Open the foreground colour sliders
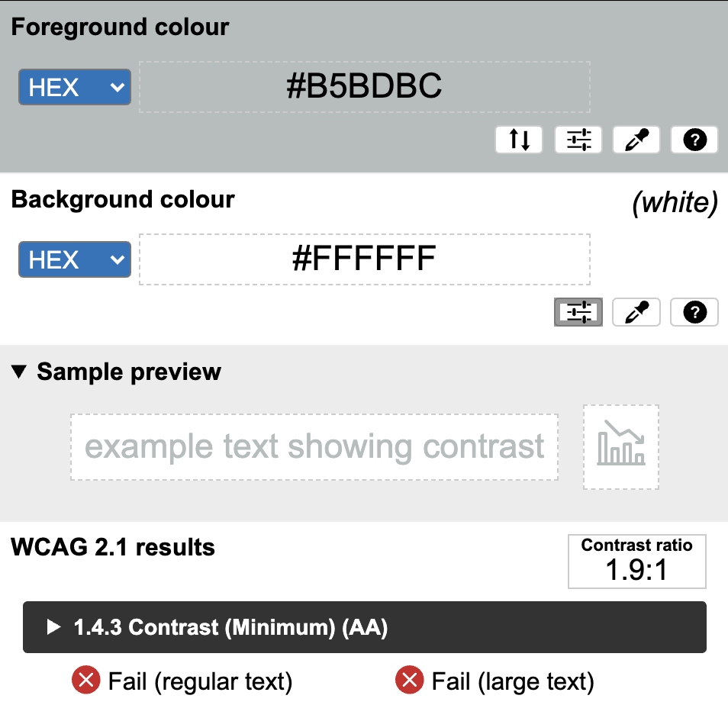This screenshot has width=728, height=705. (578, 140)
